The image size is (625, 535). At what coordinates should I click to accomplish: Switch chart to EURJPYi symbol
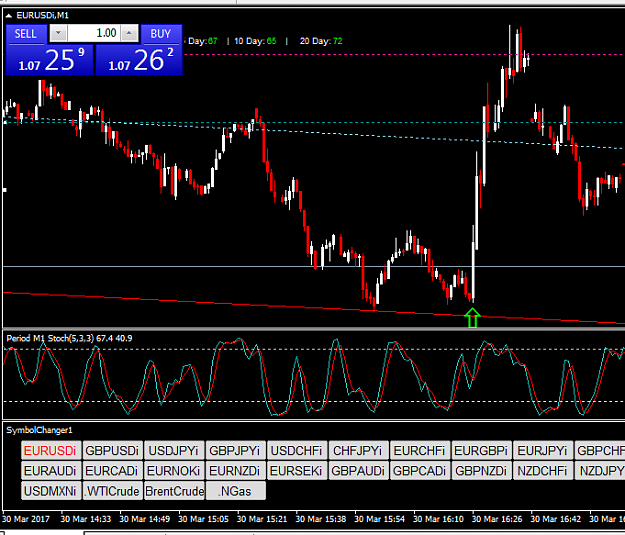[543, 450]
